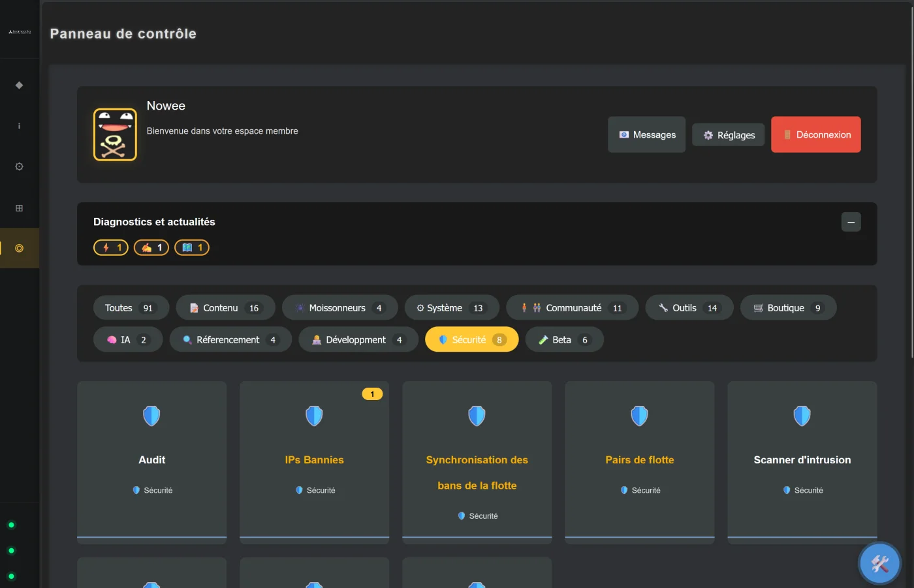The image size is (914, 588).
Task: Filter by Outils category
Action: click(689, 308)
